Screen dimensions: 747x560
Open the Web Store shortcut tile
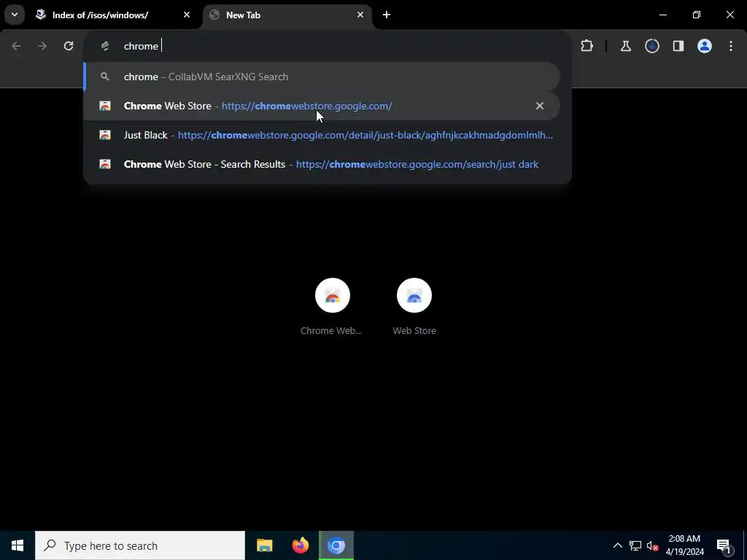[x=414, y=307]
